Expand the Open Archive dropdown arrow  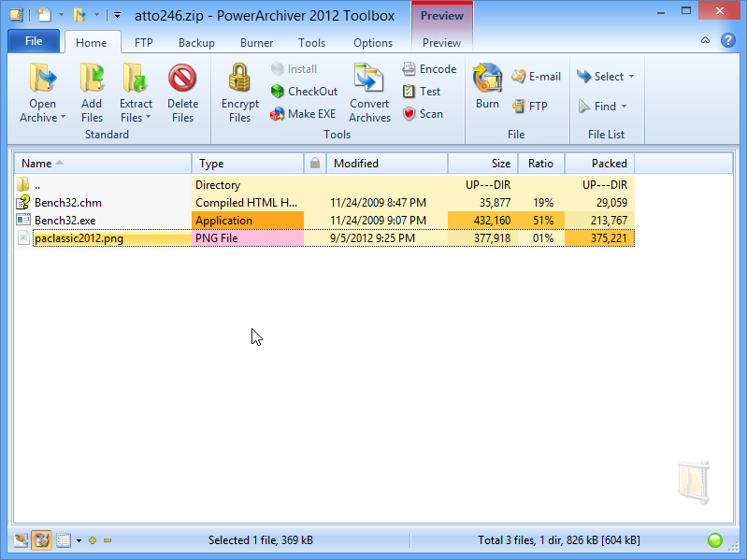click(63, 117)
